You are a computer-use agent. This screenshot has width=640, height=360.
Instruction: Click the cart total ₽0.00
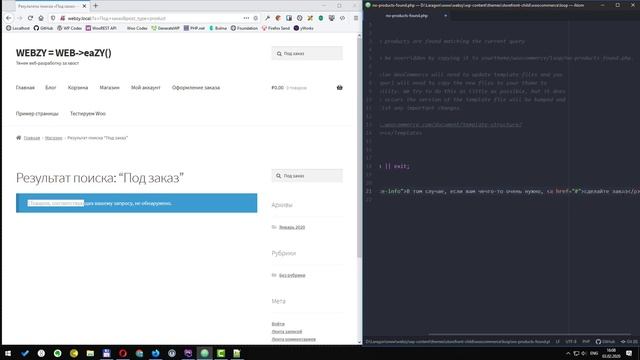click(278, 87)
